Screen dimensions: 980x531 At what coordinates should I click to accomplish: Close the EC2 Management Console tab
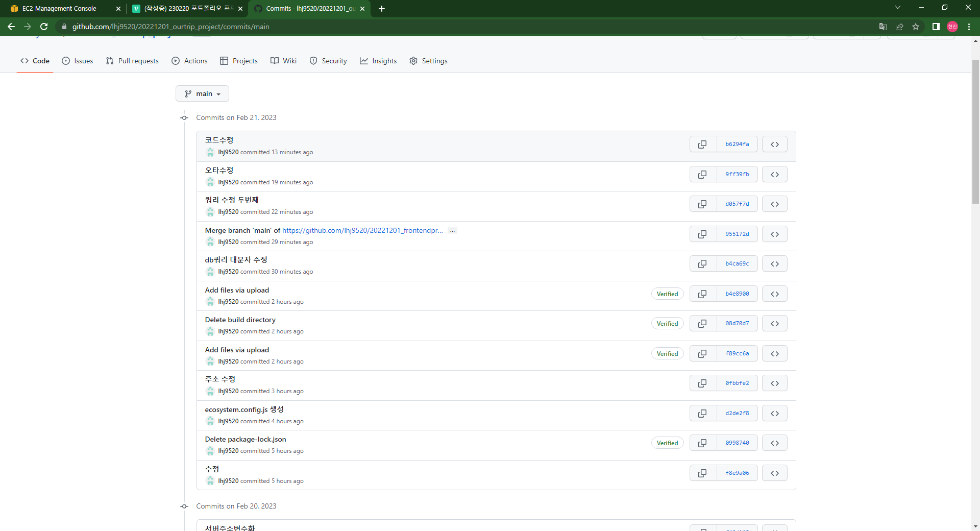tap(118, 9)
